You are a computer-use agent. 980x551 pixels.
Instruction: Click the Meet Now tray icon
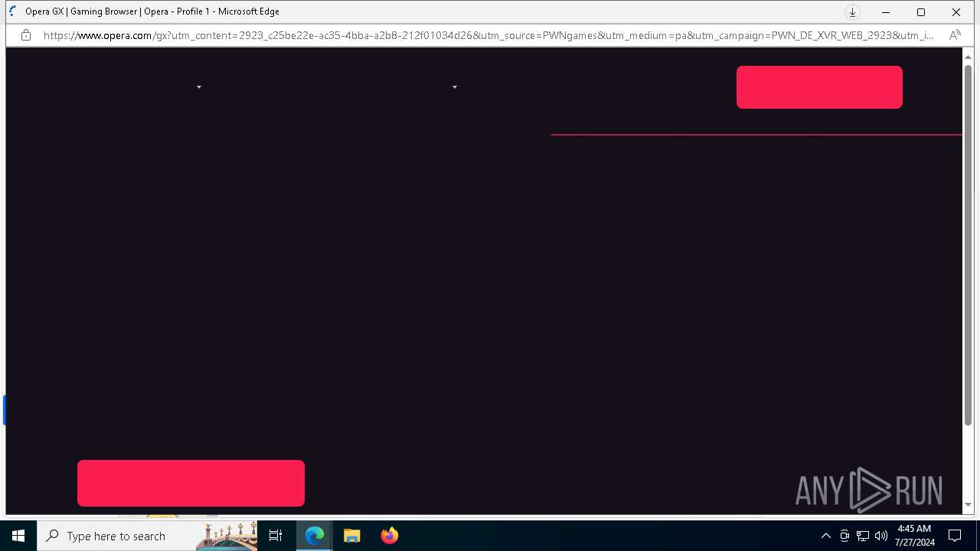[x=844, y=536]
